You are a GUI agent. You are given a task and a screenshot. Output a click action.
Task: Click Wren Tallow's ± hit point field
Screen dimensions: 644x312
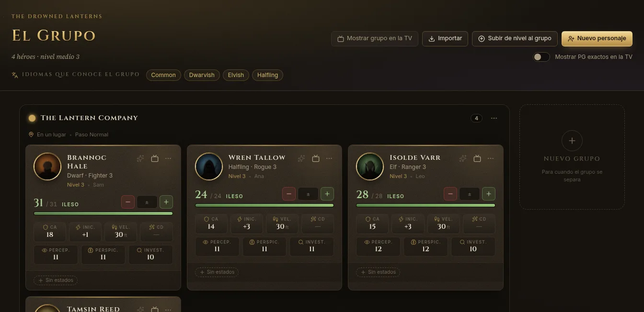pyautogui.click(x=308, y=194)
